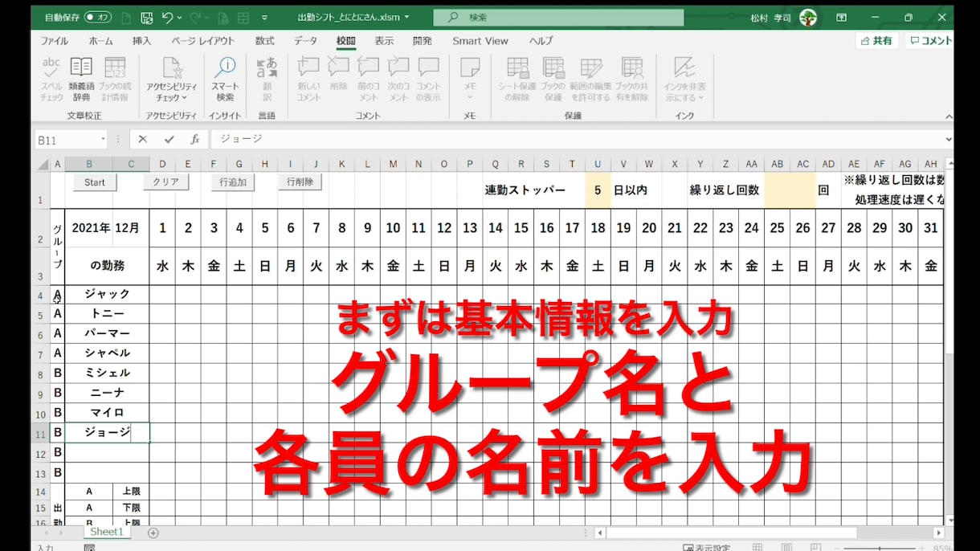
Task: Click シート保護の解除 unprotect sheet
Action: coord(518,79)
